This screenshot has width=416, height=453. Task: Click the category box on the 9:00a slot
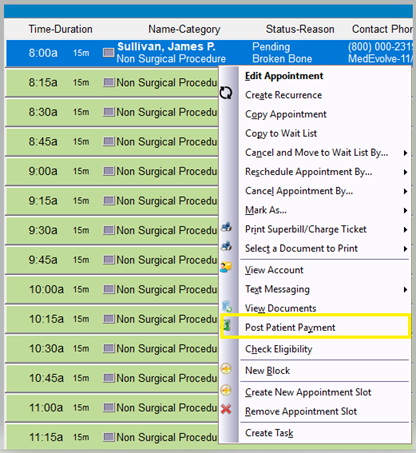pyautogui.click(x=109, y=171)
